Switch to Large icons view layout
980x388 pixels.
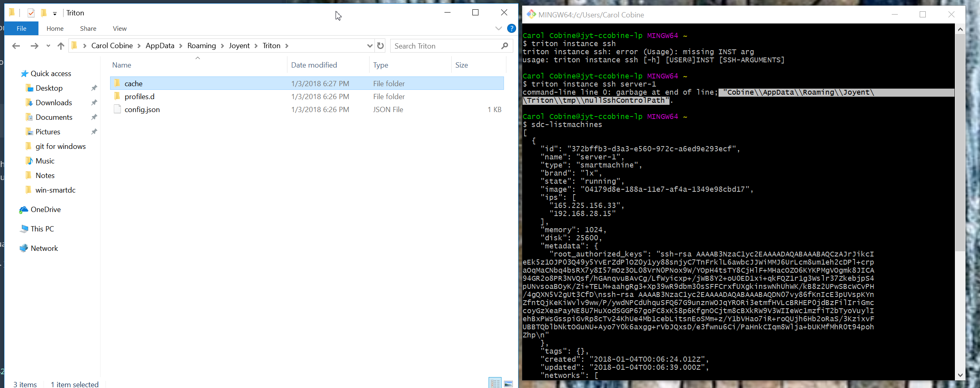click(509, 384)
